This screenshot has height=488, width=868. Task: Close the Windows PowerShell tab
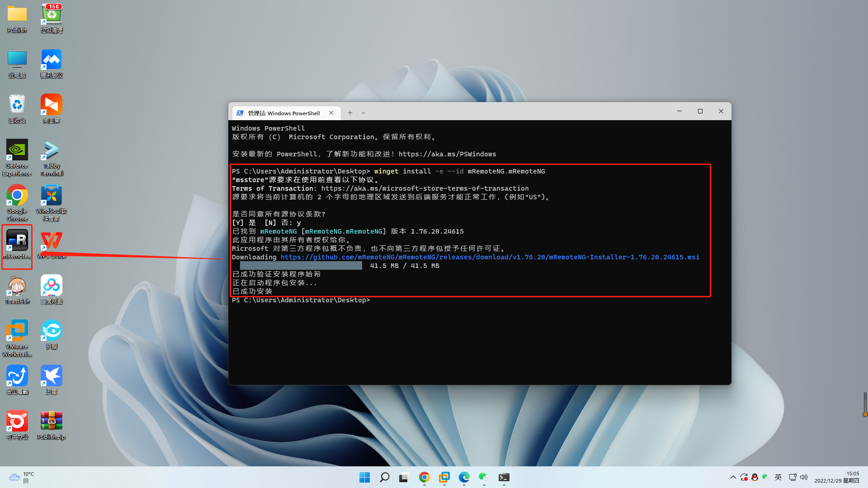pos(331,113)
